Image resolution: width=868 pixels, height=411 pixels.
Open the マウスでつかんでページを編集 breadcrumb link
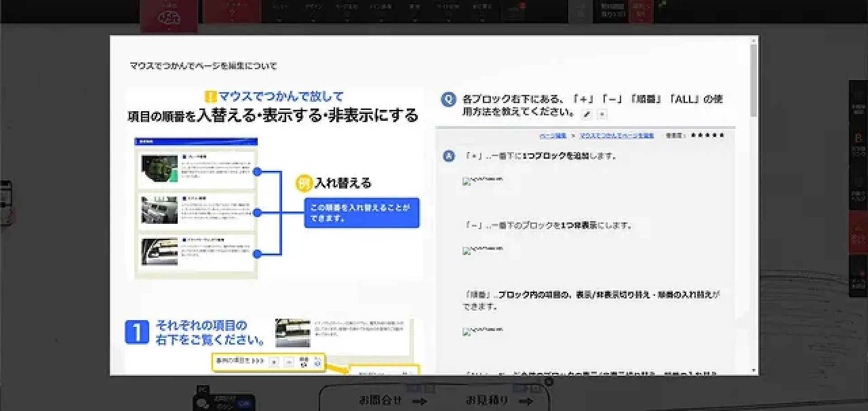coord(617,136)
